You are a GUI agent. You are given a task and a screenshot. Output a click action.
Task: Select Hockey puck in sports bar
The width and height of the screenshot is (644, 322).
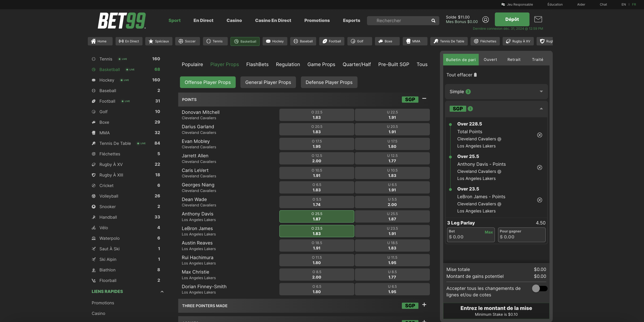[275, 41]
